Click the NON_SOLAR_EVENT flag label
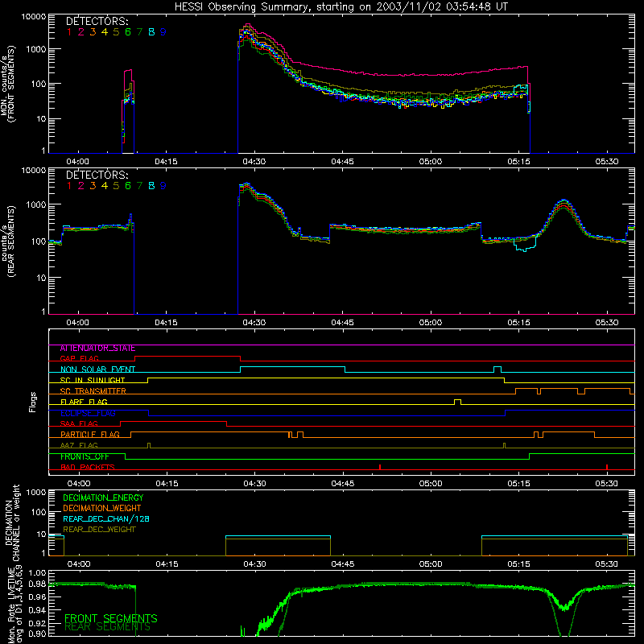The height and width of the screenshot is (644, 644). tap(97, 369)
